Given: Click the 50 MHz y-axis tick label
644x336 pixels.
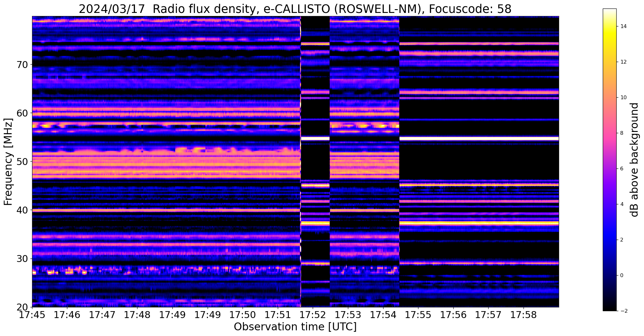Looking at the screenshot, I should click(x=23, y=162).
